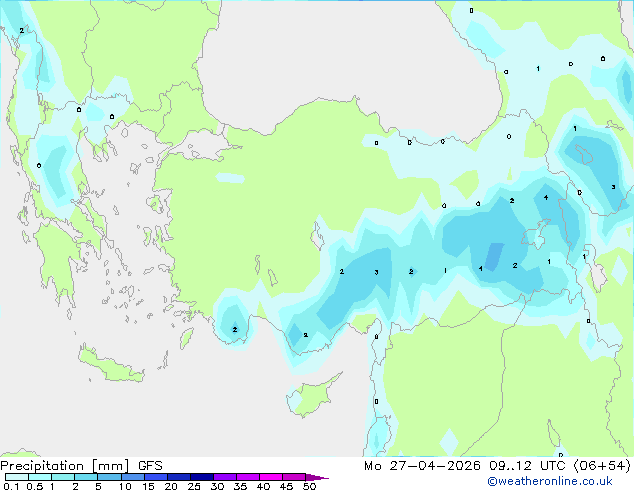The height and width of the screenshot is (490, 634).
Task: Pick the 15–20 mm legend swatch
Action: click(155, 477)
